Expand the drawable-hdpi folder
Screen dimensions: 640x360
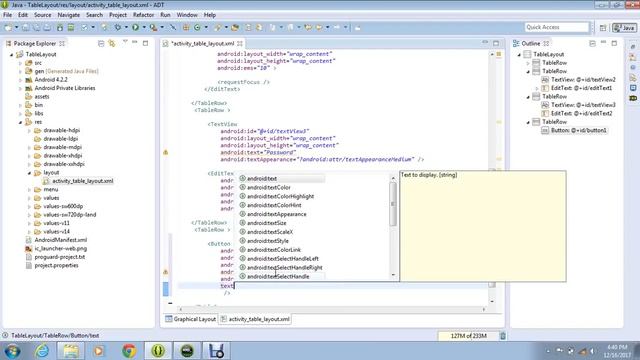click(x=29, y=131)
